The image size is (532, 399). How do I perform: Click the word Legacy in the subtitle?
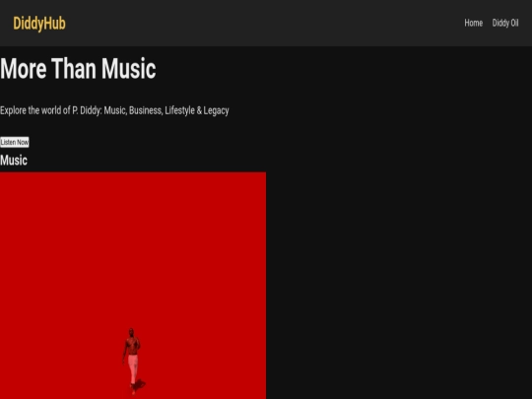(216, 110)
